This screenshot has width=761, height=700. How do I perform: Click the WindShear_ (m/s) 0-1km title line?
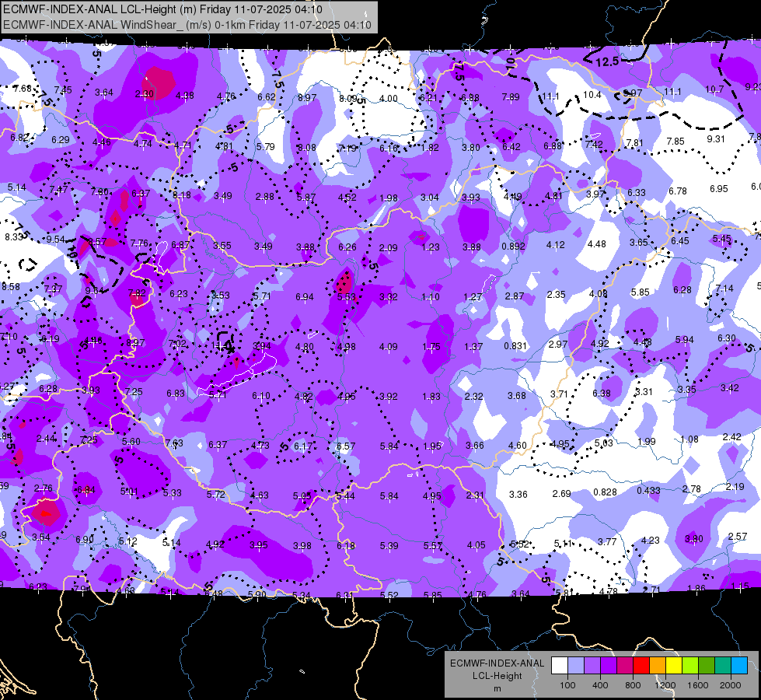click(187, 25)
